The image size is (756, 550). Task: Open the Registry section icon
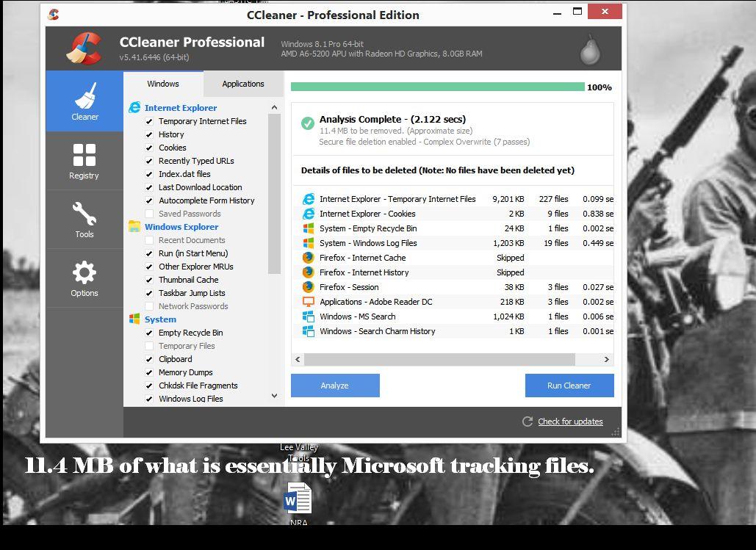click(x=84, y=156)
